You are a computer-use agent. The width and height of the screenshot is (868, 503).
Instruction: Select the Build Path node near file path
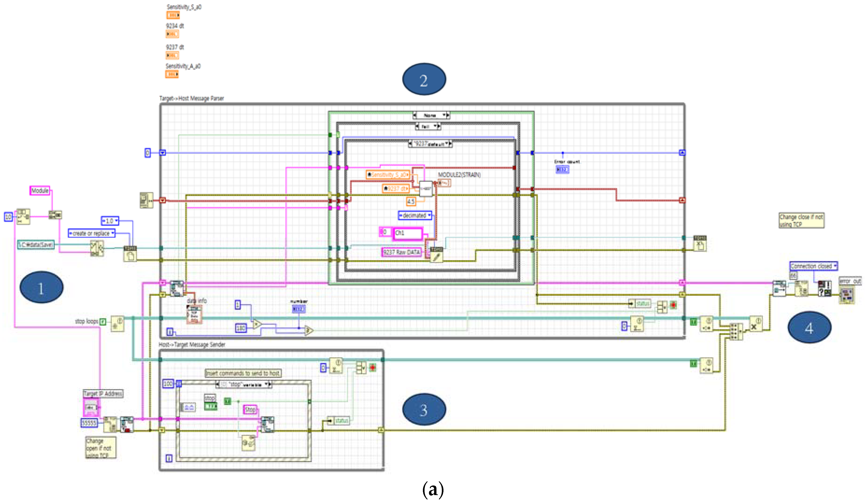click(97, 248)
